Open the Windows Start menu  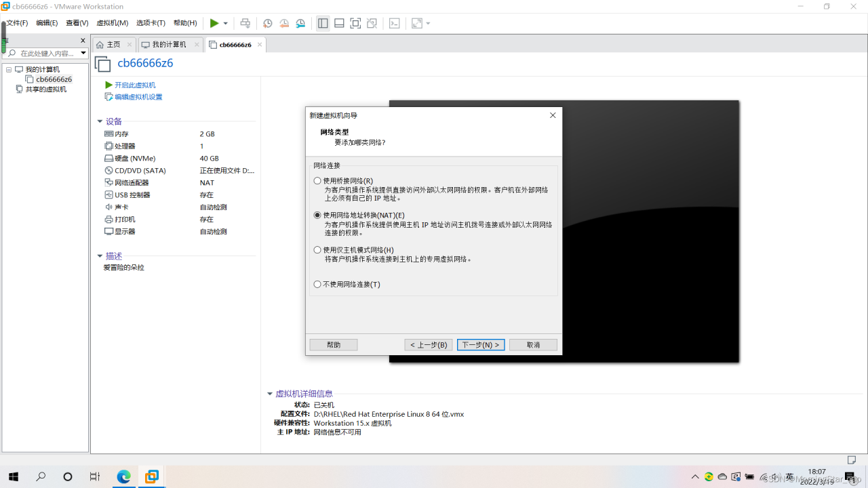coord(14,476)
